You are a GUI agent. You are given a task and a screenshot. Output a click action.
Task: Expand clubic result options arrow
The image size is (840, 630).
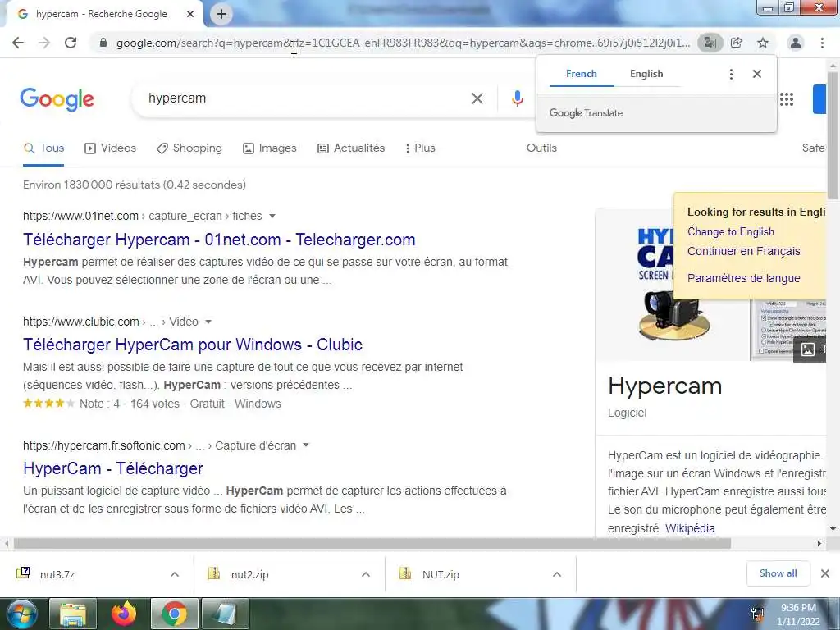pos(208,322)
